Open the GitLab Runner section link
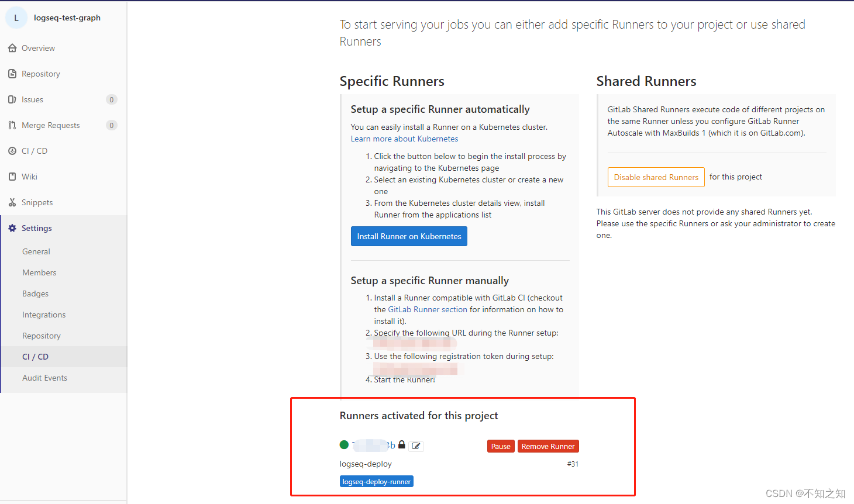 428,309
